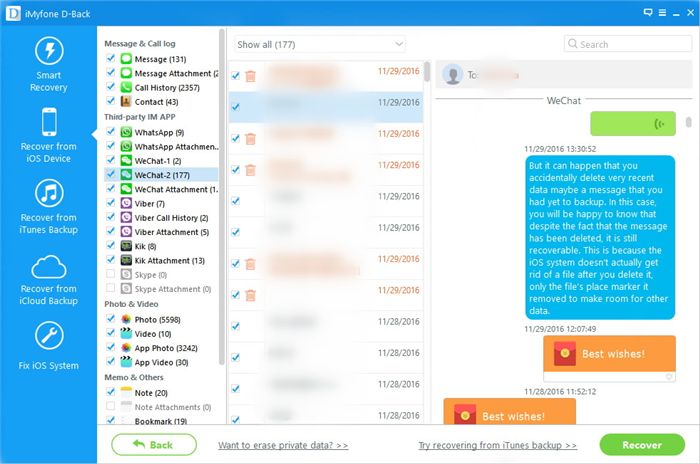Click the Back button
Viewport: 700px width, 464px height.
tap(154, 445)
